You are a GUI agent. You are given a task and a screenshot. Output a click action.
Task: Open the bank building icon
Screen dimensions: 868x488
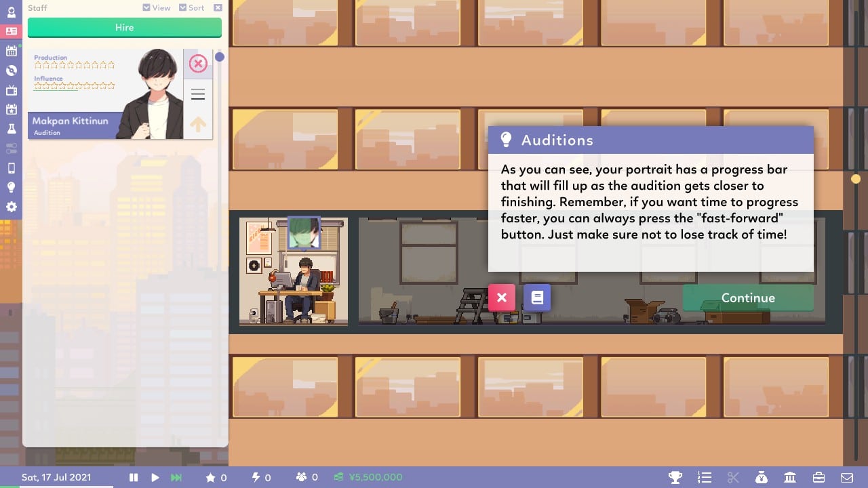click(790, 477)
